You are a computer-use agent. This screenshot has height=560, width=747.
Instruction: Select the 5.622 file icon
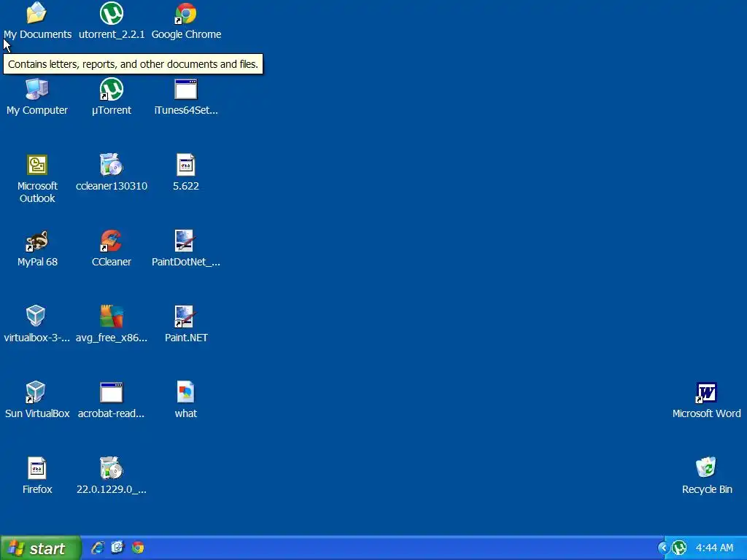186,165
